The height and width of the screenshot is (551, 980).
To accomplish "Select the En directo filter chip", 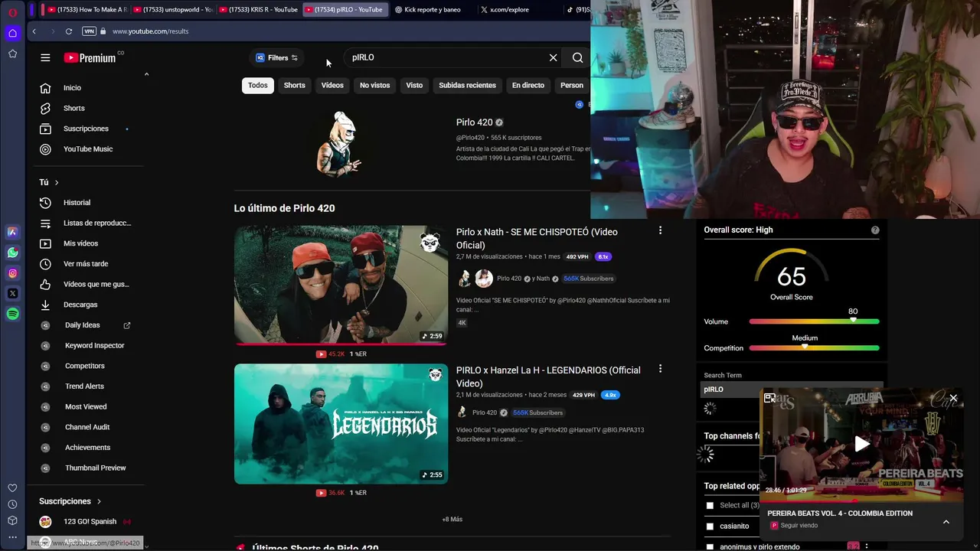I will [x=528, y=85].
